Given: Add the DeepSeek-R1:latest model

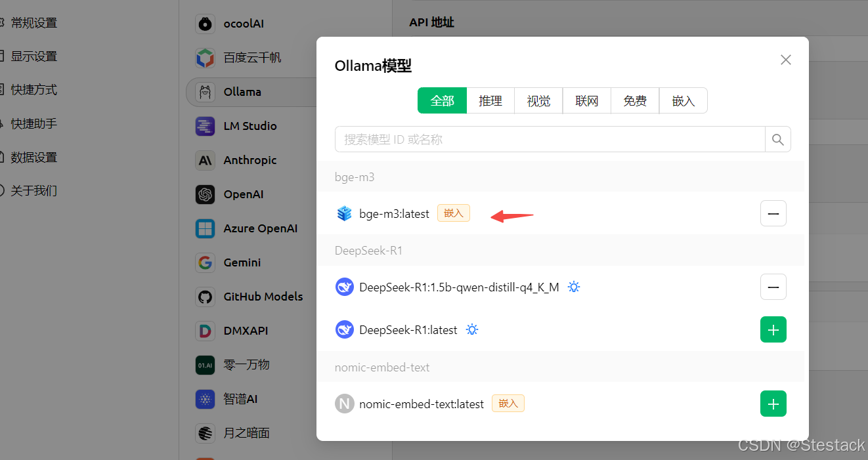Looking at the screenshot, I should (x=773, y=329).
